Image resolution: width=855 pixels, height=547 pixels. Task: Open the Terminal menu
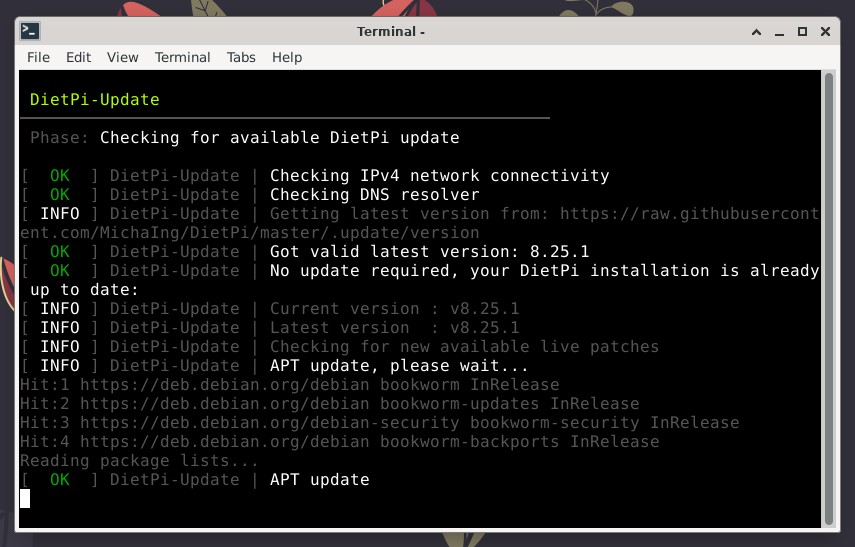183,57
